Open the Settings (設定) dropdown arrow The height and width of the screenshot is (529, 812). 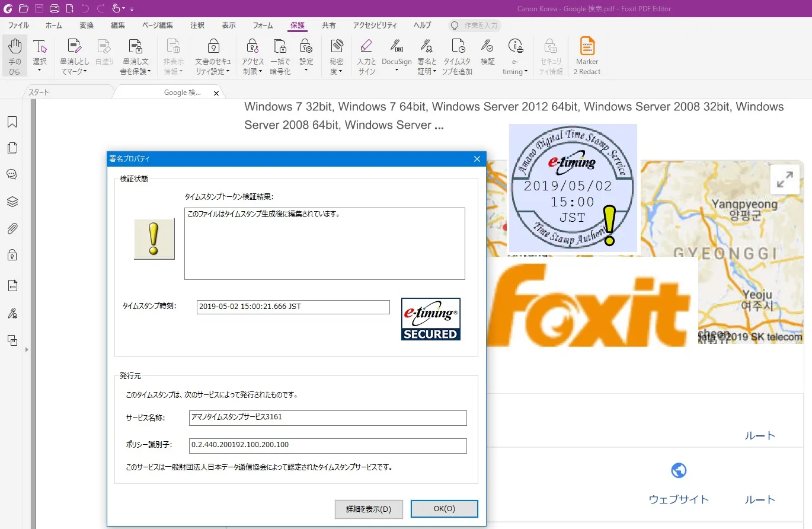(x=306, y=71)
